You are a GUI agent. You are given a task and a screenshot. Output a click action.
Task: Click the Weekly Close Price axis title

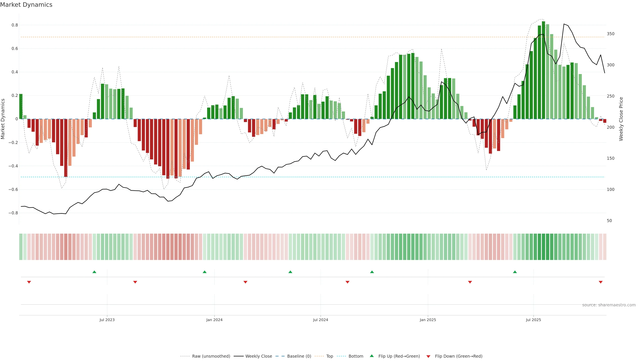(x=621, y=119)
